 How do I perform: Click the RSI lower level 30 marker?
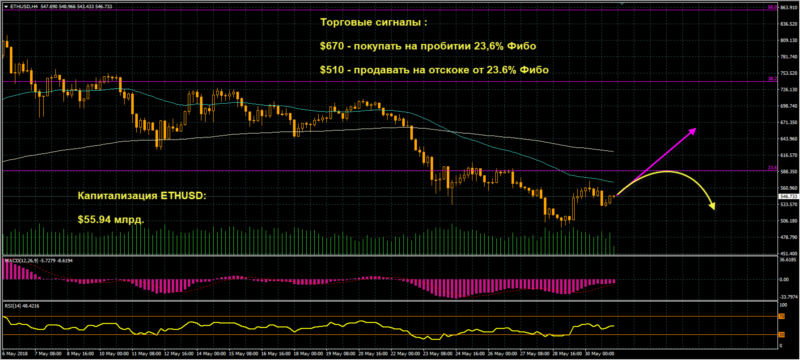pos(781,335)
